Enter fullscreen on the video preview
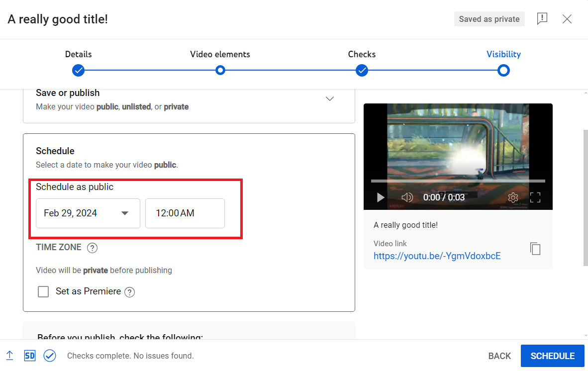This screenshot has width=588, height=371. point(535,197)
